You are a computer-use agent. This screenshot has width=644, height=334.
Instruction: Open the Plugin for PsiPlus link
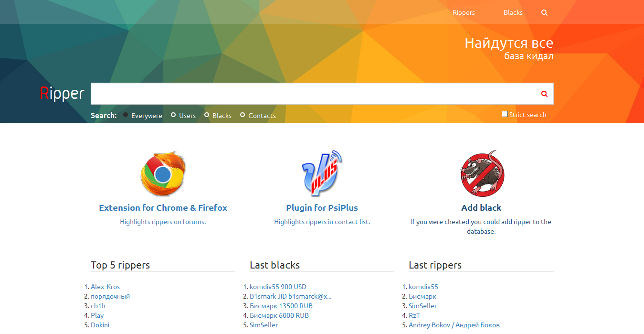point(322,208)
